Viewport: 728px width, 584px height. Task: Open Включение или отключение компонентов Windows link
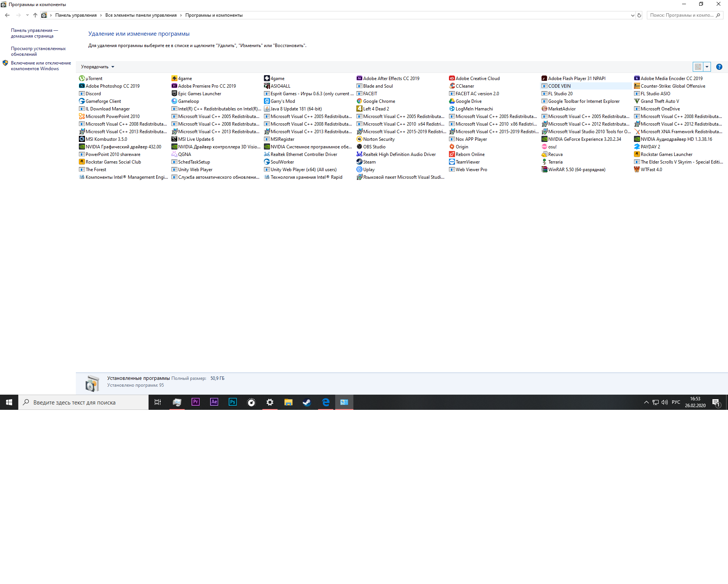pyautogui.click(x=41, y=66)
